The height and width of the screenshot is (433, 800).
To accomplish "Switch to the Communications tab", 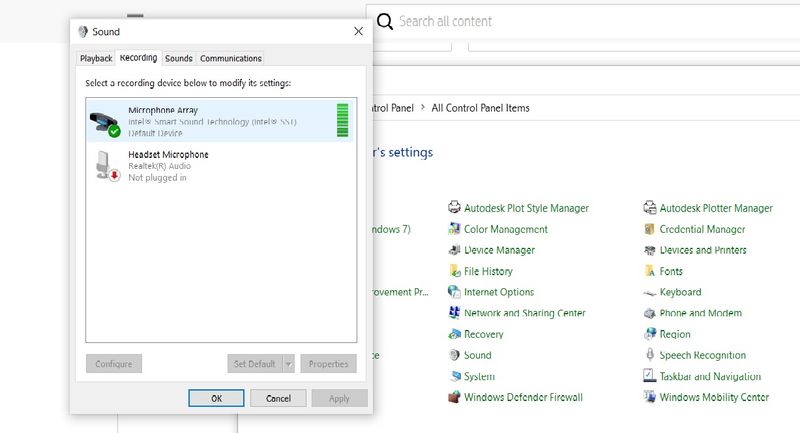I will (x=231, y=59).
